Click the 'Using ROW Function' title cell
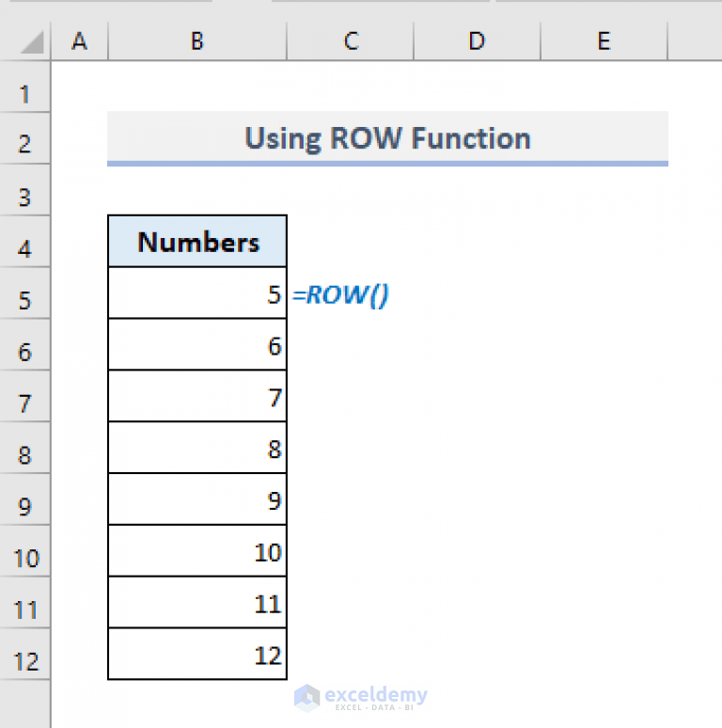 tap(387, 138)
